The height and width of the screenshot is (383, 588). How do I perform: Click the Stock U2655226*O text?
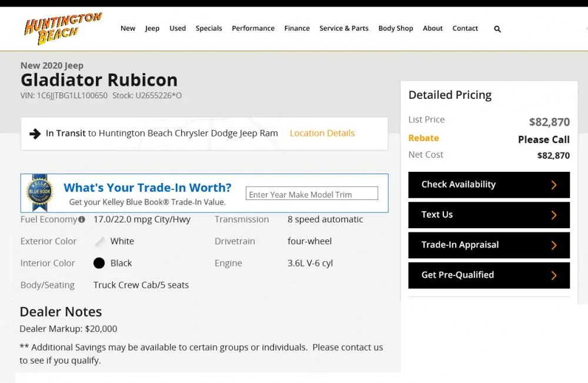pos(147,95)
